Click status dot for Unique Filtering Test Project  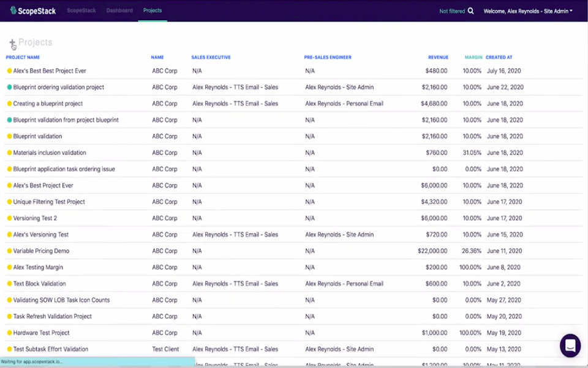(9, 202)
